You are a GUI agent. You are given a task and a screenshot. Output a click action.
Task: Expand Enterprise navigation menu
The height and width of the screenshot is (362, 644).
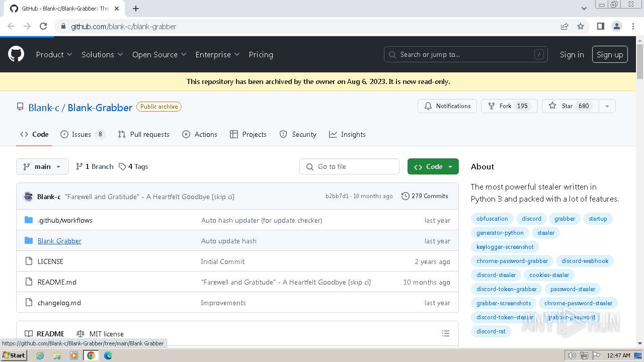[x=217, y=54]
